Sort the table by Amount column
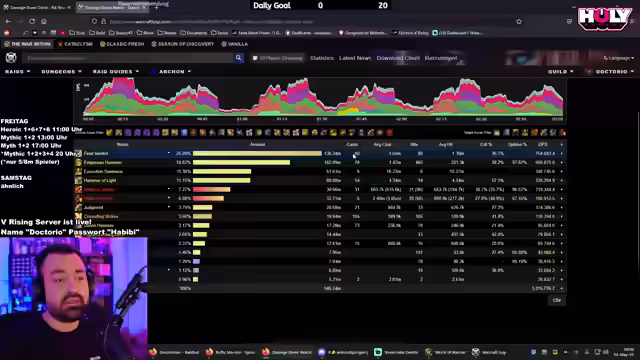The image size is (640, 360). 257,144
